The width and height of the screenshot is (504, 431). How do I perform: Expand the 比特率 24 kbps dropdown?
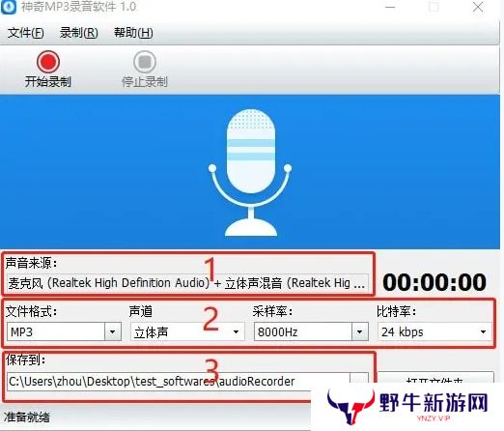coord(483,332)
